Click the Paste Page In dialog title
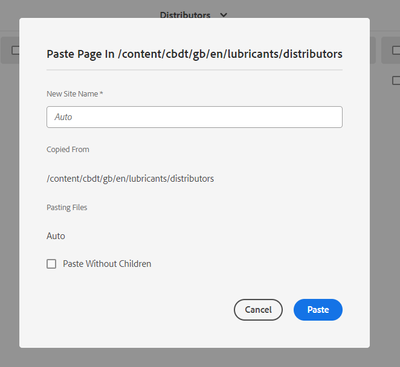Viewport: 400px width, 367px height. 194,54
